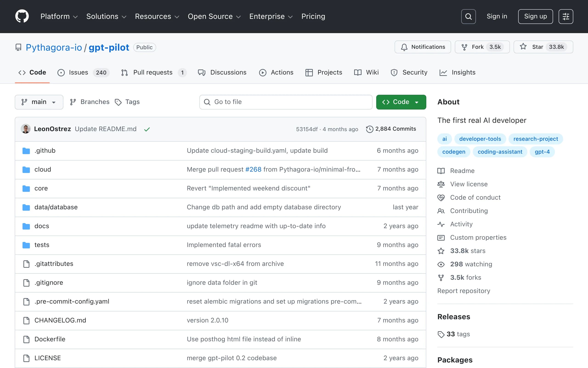This screenshot has width=588, height=368.
Task: Open the gpt-pilot repository name link
Action: (109, 47)
